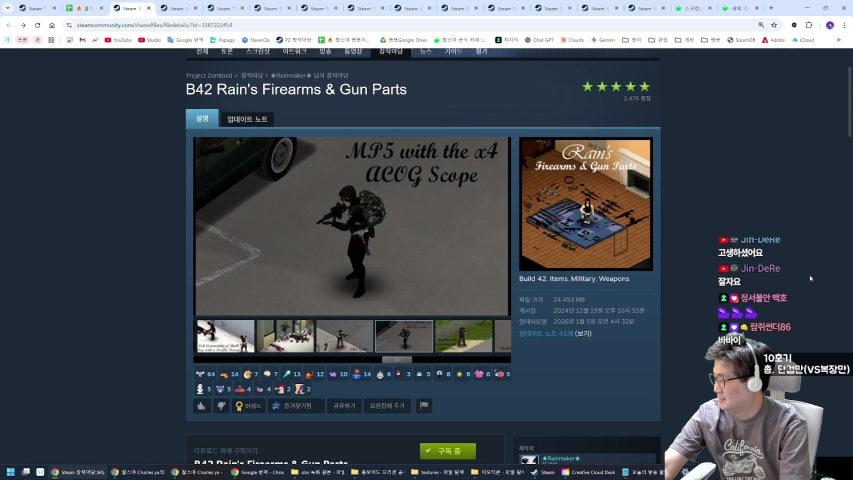
Task: Click the add to collection button
Action: [387, 405]
